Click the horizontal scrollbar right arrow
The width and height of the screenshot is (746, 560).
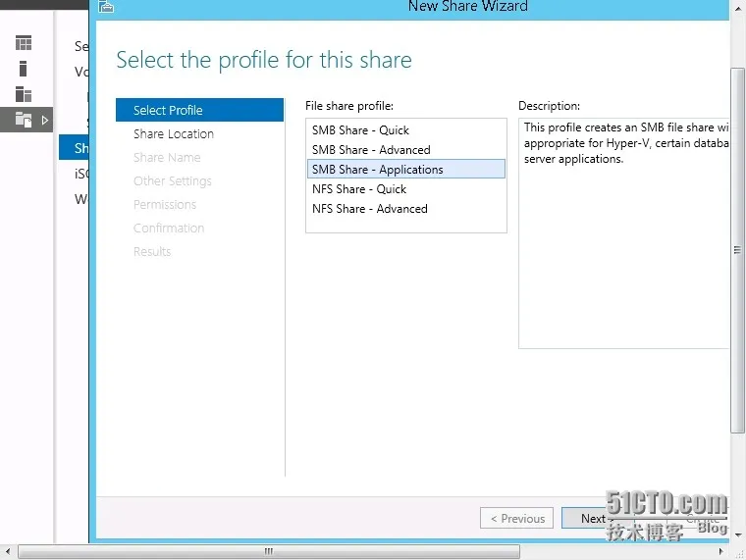point(721,551)
